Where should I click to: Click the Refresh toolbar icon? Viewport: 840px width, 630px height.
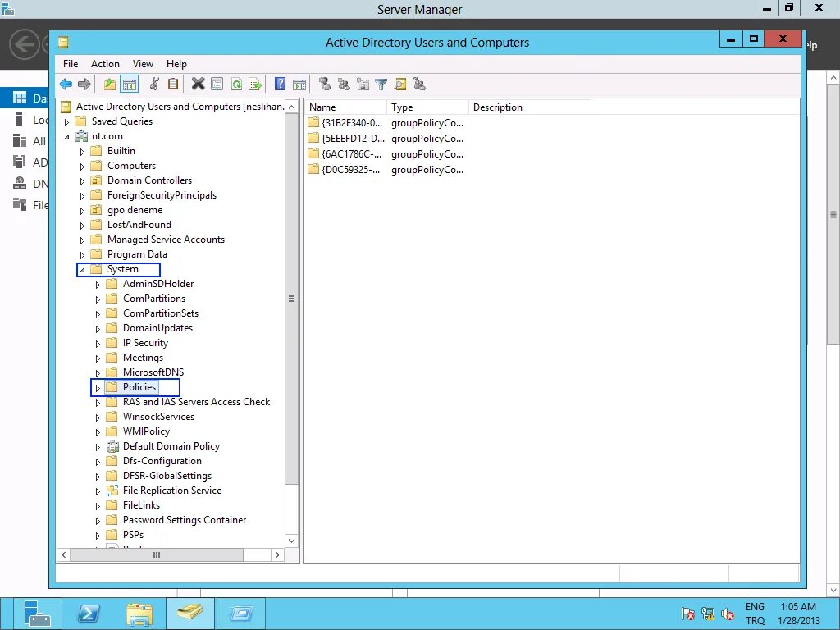point(236,84)
